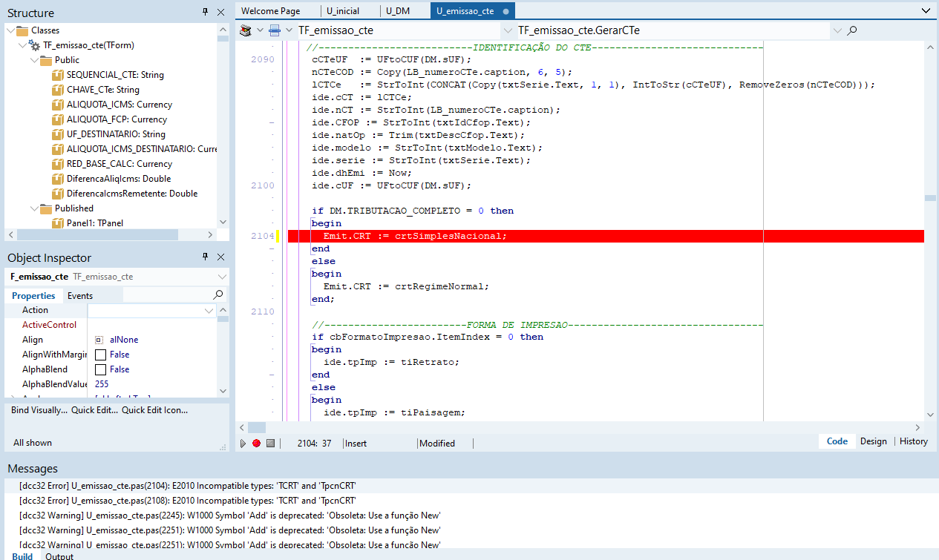Toggle the AlignWithMargins False checkbox
This screenshot has height=560, width=939.
click(x=100, y=355)
